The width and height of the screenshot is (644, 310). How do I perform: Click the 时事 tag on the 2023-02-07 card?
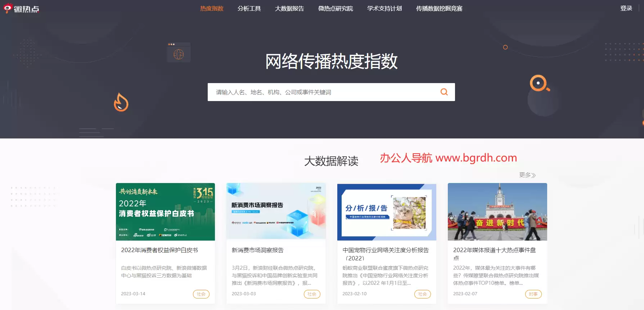[x=533, y=294]
